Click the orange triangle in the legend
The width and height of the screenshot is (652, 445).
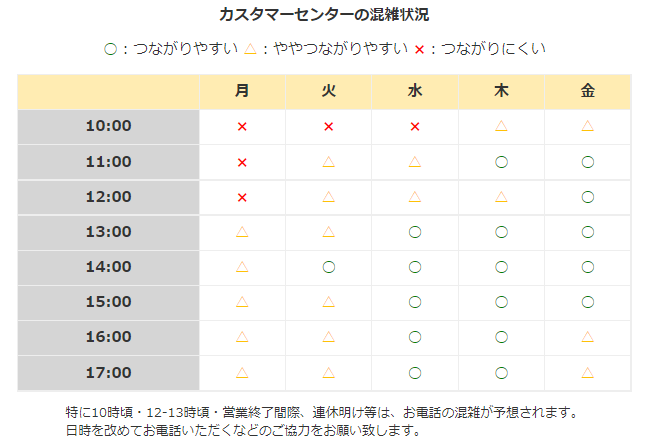click(250, 49)
